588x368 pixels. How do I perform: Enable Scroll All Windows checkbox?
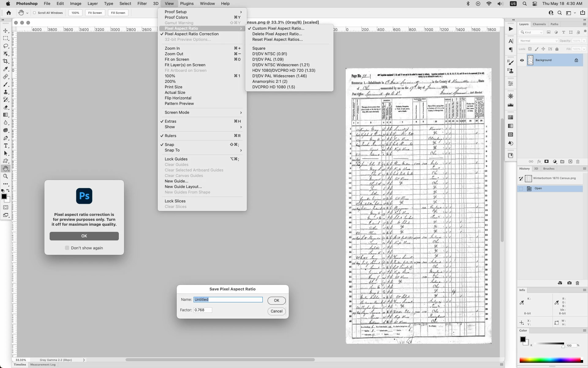[35, 13]
